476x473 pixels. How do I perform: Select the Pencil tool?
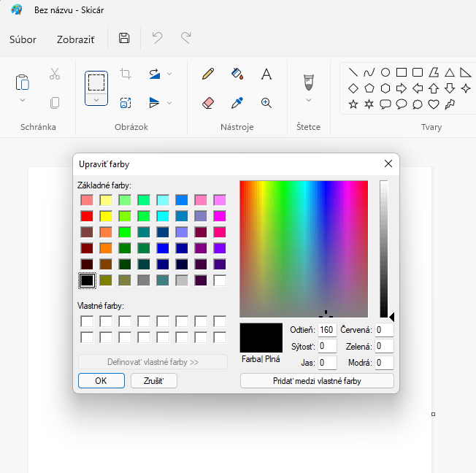[x=208, y=74]
